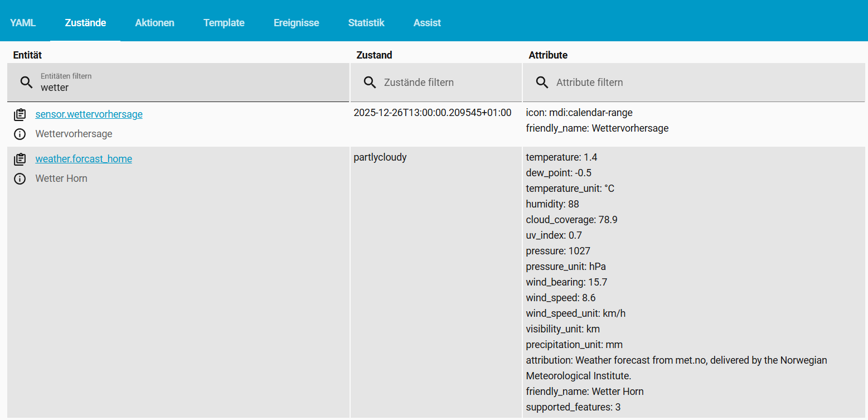
Task: Switch to the YAML tab
Action: (23, 23)
